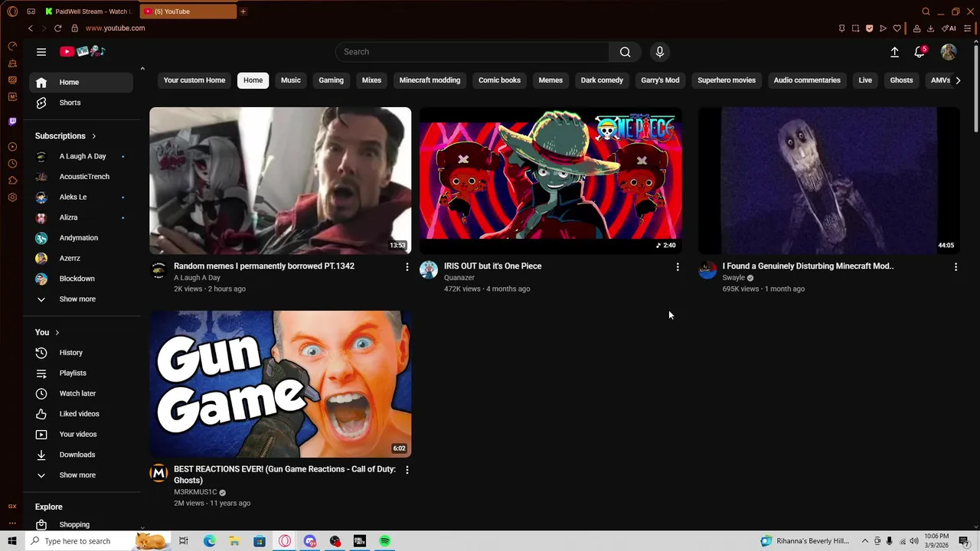Open Opera GX Control speedometer icon
Screen dimensions: 980x551
12,46
